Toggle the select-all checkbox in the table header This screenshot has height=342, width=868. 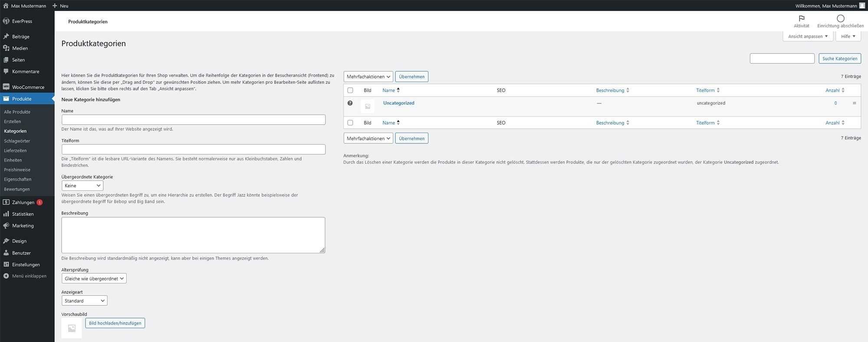(350, 90)
